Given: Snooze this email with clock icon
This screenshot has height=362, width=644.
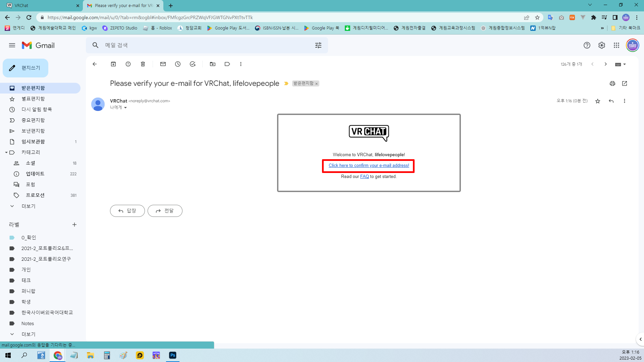Looking at the screenshot, I should pyautogui.click(x=178, y=64).
